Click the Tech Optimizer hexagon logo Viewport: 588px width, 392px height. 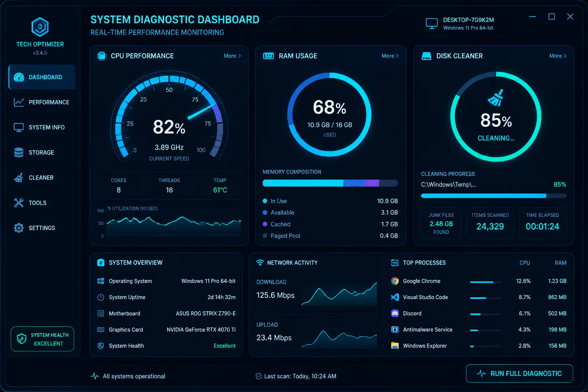[x=40, y=27]
